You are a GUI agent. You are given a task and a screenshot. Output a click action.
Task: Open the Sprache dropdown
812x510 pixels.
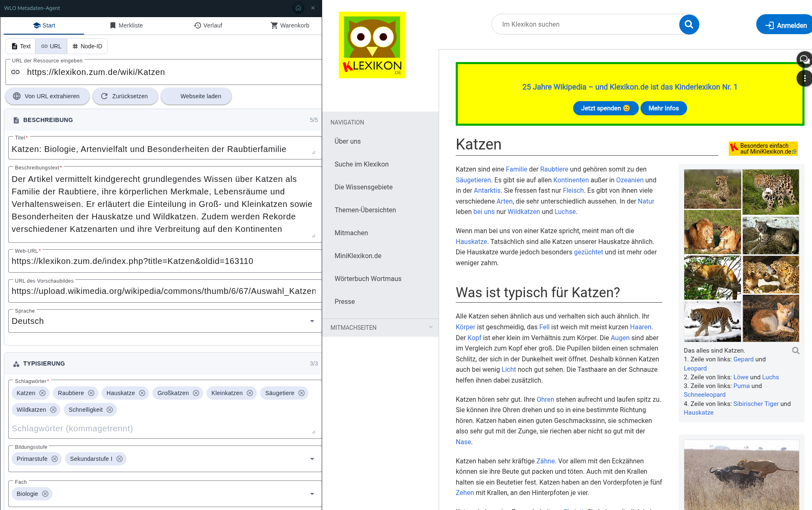[x=312, y=321]
